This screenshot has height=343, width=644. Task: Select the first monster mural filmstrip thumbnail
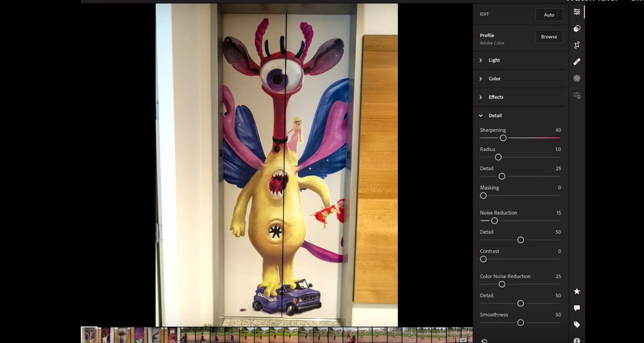point(89,335)
